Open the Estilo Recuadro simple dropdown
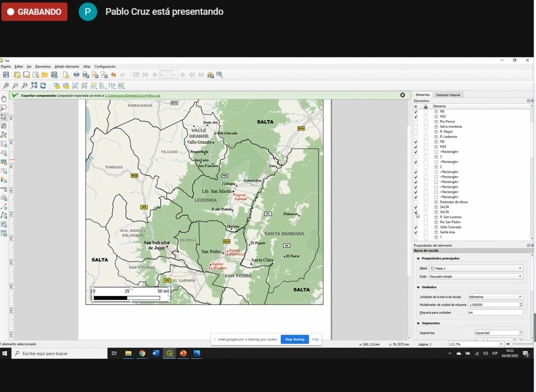The height and width of the screenshot is (392, 536). [x=476, y=276]
